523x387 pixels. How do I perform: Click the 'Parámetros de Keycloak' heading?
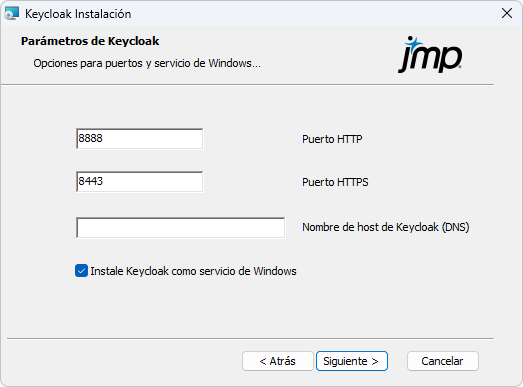pyautogui.click(x=90, y=41)
